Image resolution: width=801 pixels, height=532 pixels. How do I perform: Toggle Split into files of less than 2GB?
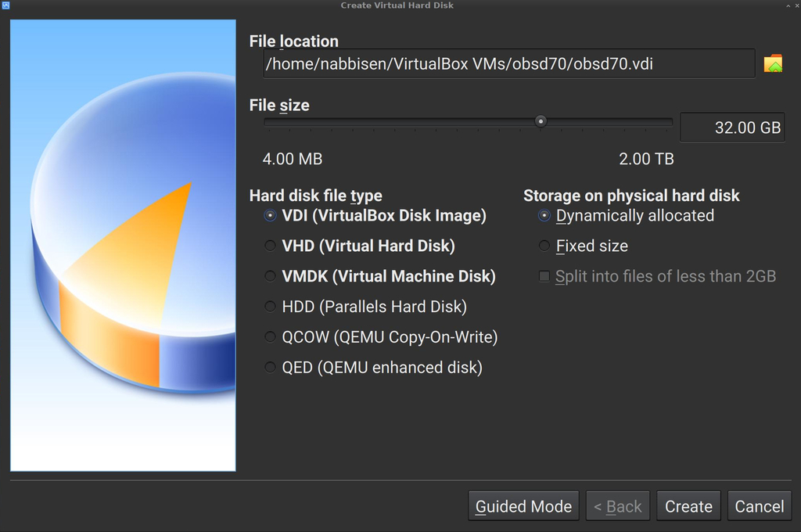tap(657, 276)
